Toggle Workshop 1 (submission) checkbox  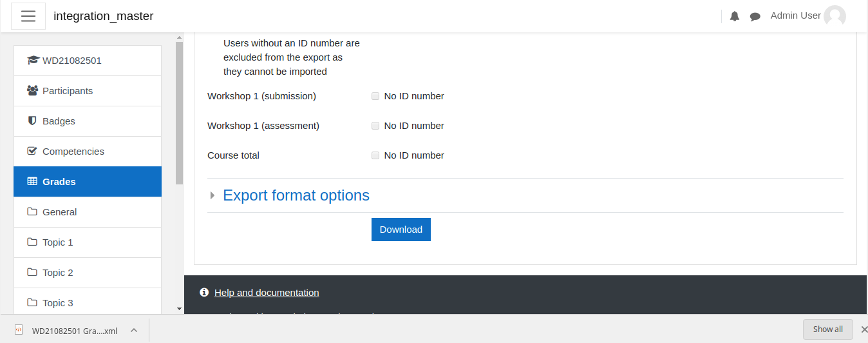[x=375, y=96]
